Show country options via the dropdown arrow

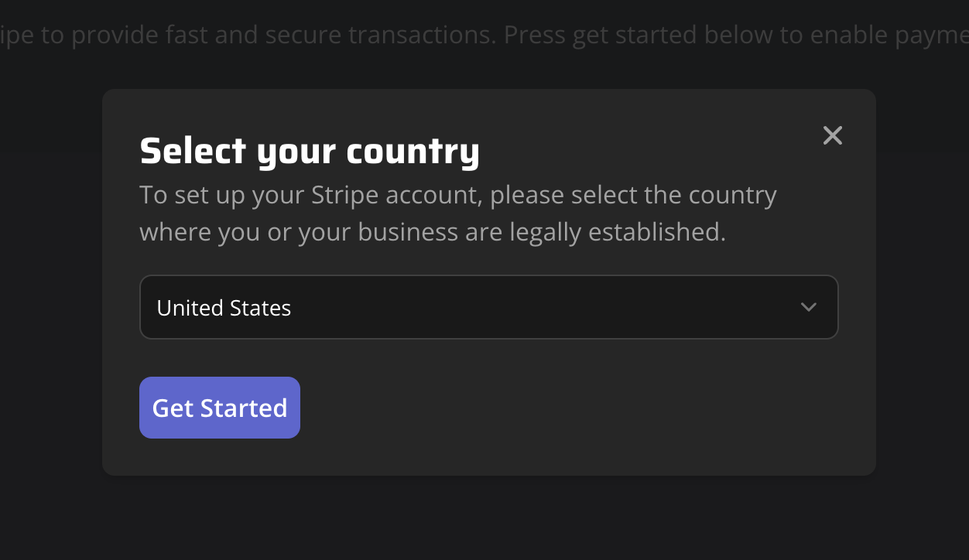(809, 307)
